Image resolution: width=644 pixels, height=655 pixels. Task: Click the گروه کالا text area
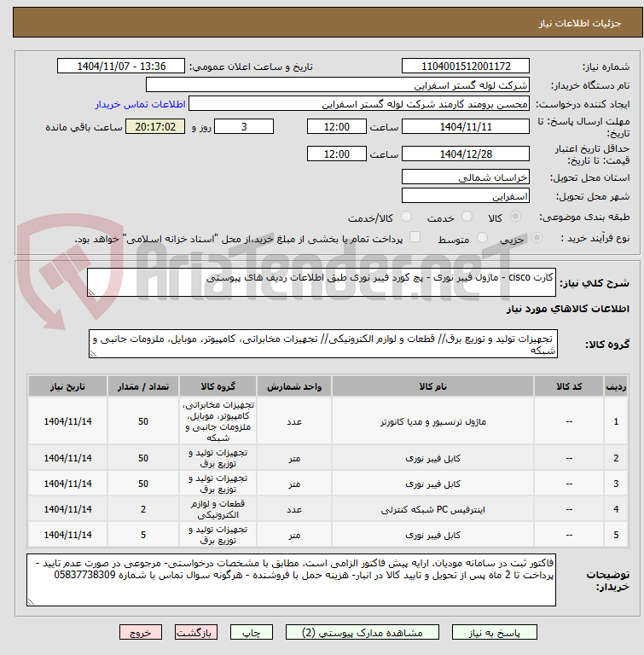323,344
